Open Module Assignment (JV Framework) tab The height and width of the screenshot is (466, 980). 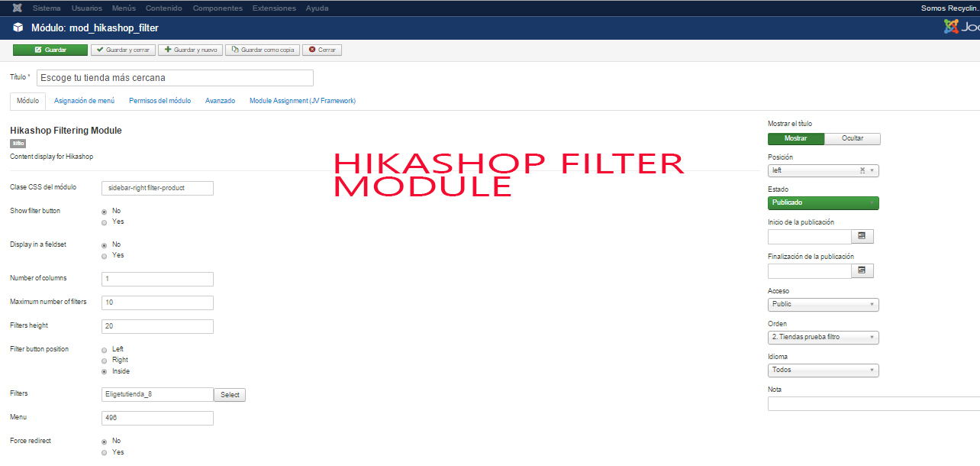[x=302, y=101]
